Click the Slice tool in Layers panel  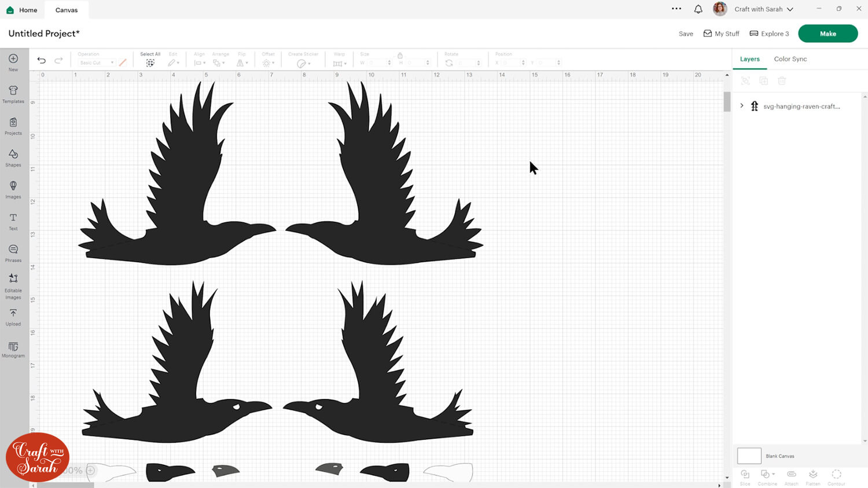(x=745, y=477)
